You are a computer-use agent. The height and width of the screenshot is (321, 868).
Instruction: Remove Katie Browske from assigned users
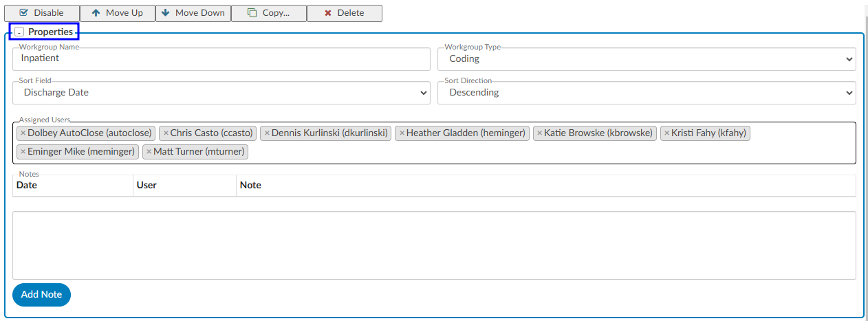[x=540, y=133]
